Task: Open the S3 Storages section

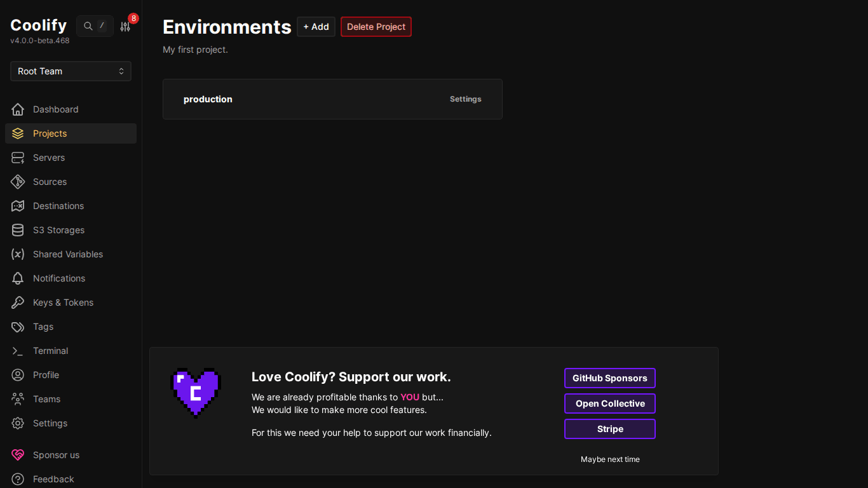Action: pyautogui.click(x=60, y=230)
